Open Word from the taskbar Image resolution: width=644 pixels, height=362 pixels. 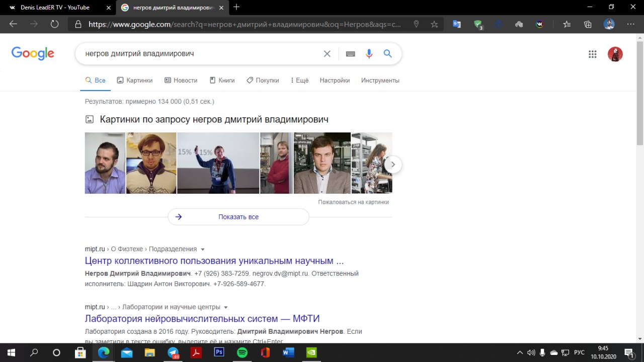tap(288, 352)
